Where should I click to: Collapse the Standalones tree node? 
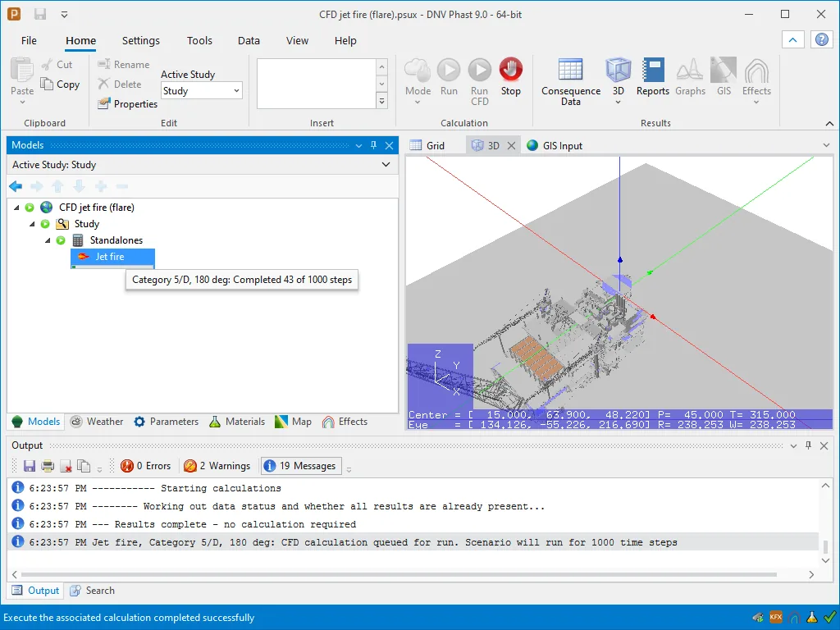click(48, 240)
